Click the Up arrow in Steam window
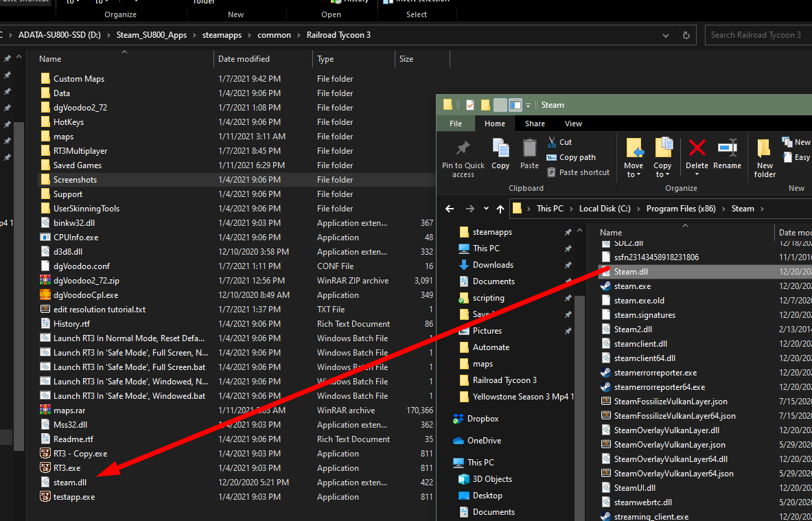The height and width of the screenshot is (521, 812). tap(500, 209)
